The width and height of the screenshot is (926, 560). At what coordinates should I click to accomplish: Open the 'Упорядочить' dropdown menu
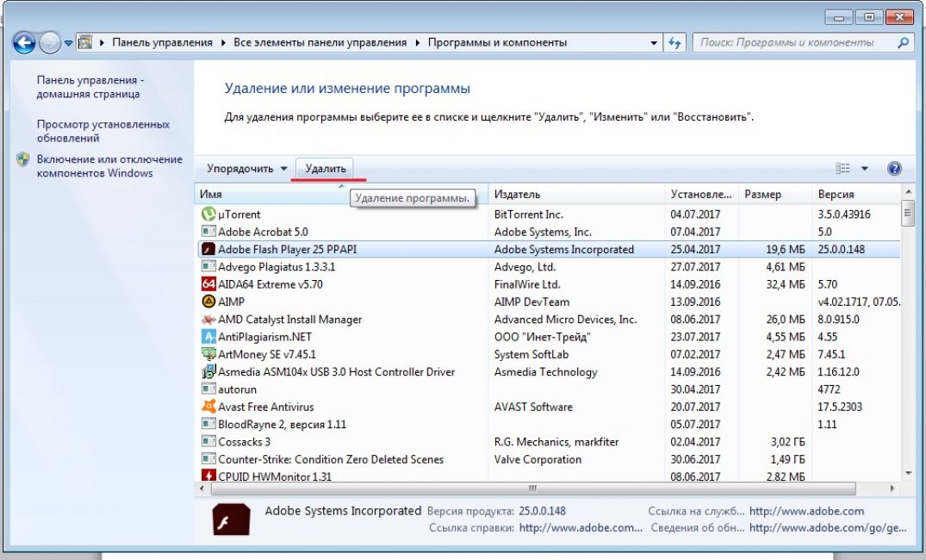(x=247, y=169)
